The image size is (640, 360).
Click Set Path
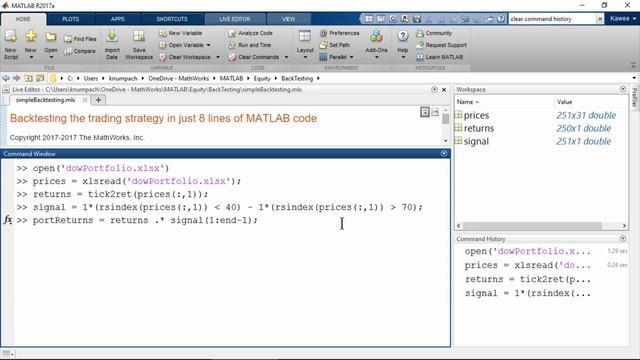pyautogui.click(x=334, y=45)
